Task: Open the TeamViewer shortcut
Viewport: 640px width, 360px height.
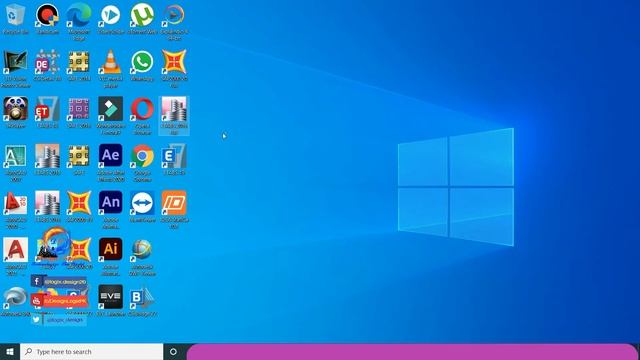Action: click(142, 203)
